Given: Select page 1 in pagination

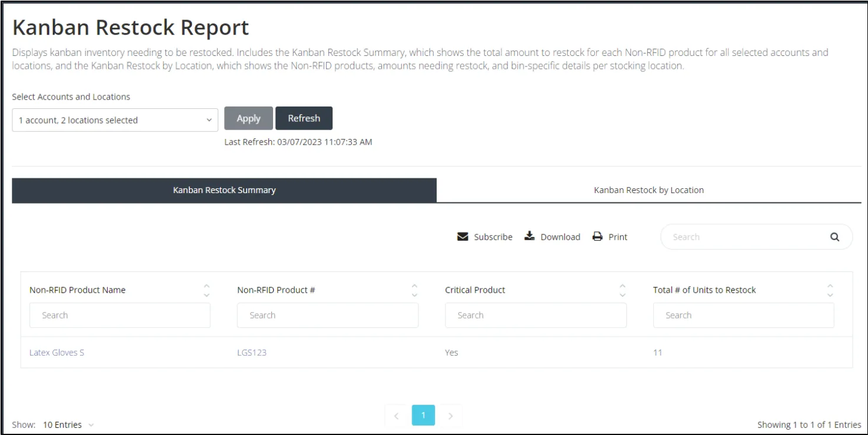Looking at the screenshot, I should [x=423, y=416].
